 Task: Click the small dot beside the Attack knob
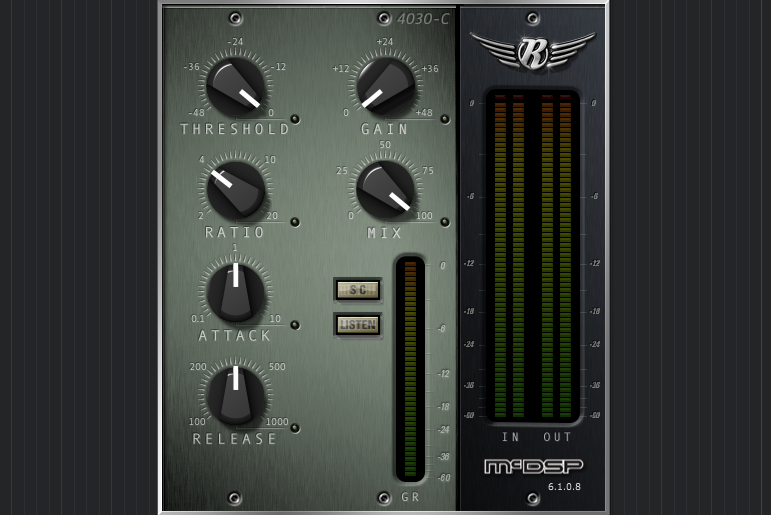295,324
